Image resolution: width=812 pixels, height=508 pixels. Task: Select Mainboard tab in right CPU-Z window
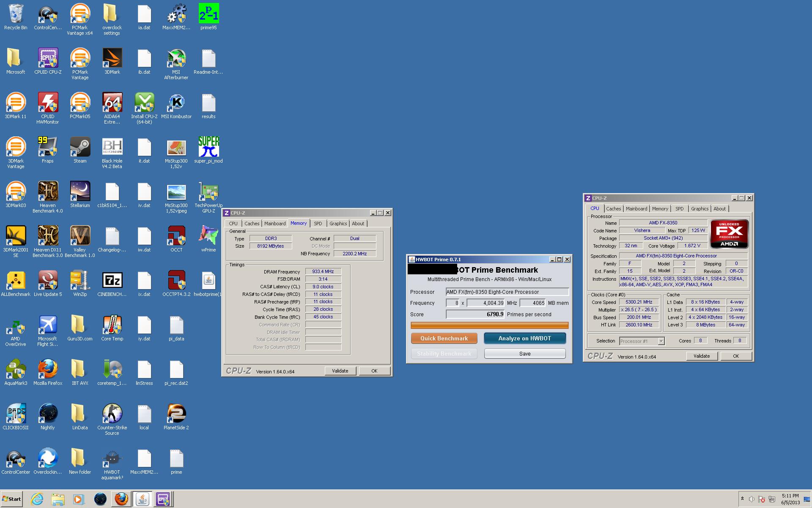636,209
